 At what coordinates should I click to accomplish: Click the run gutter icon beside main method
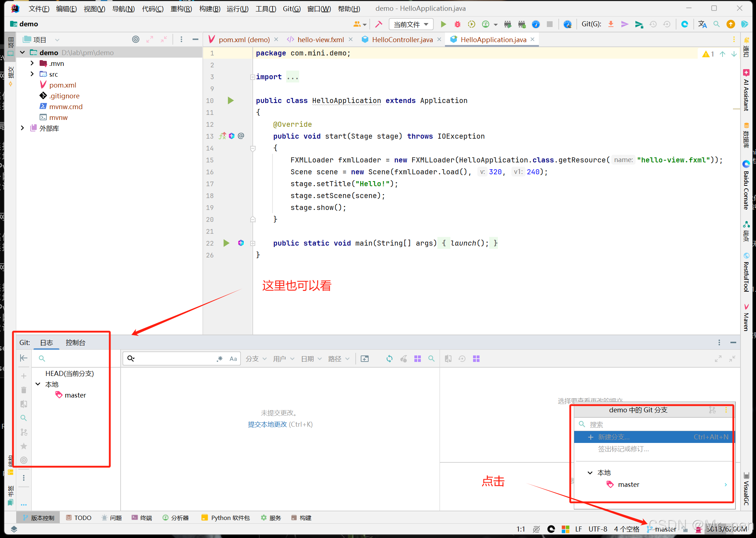pyautogui.click(x=226, y=243)
